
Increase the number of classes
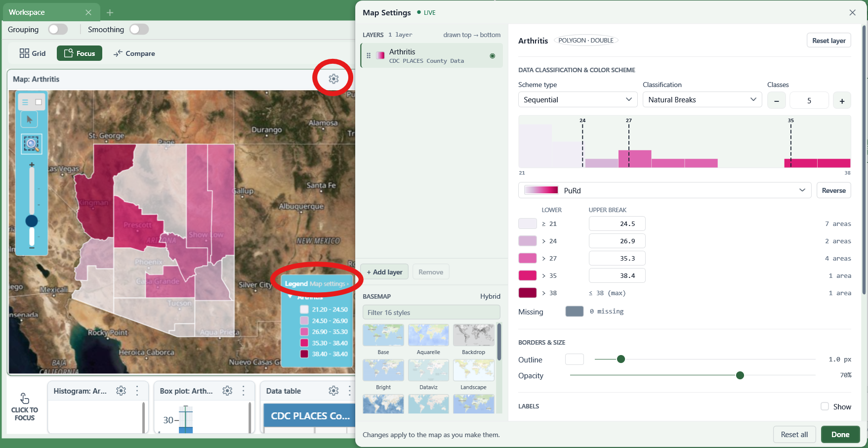click(842, 100)
